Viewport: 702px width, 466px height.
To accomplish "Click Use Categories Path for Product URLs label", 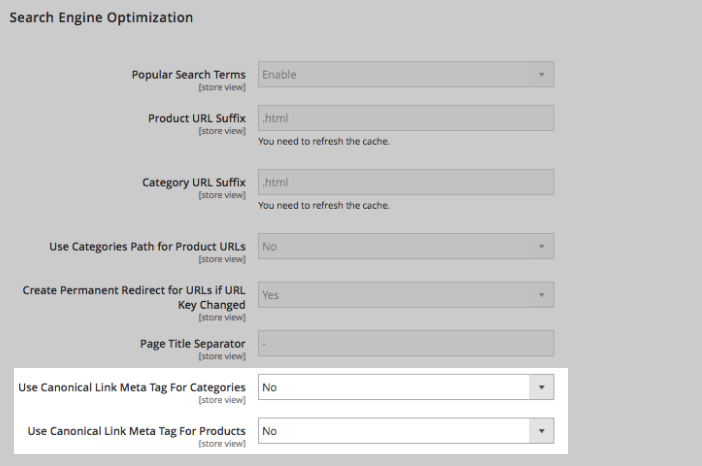I will (x=147, y=247).
